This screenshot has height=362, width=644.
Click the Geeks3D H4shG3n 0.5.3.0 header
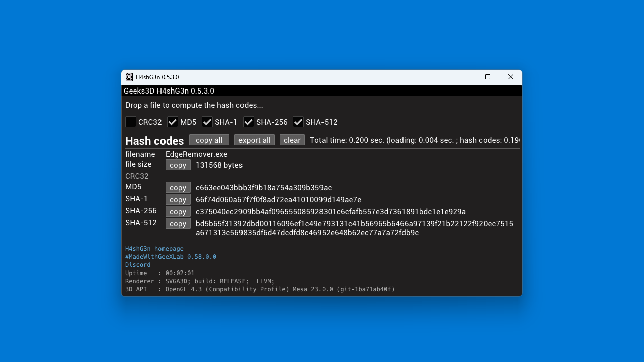point(169,91)
